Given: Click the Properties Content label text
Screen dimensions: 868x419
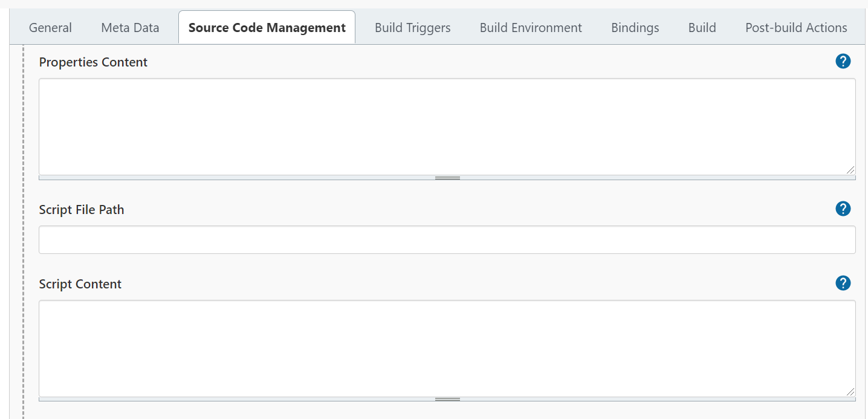Looking at the screenshot, I should [x=93, y=62].
